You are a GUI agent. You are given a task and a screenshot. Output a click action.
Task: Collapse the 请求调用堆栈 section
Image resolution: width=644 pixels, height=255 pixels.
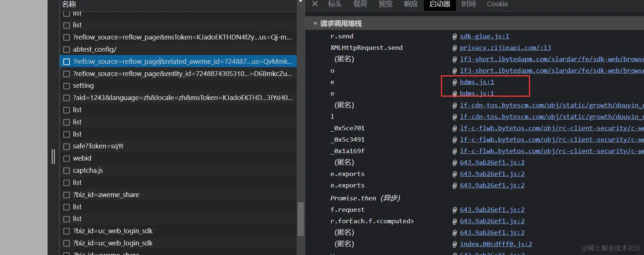pos(315,24)
